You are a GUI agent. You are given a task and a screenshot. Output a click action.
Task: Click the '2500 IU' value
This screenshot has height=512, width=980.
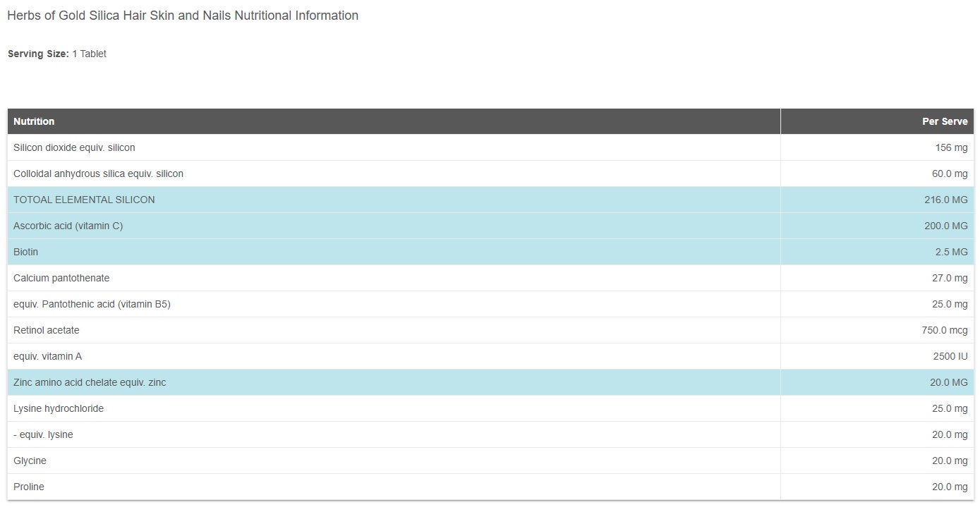(950, 356)
